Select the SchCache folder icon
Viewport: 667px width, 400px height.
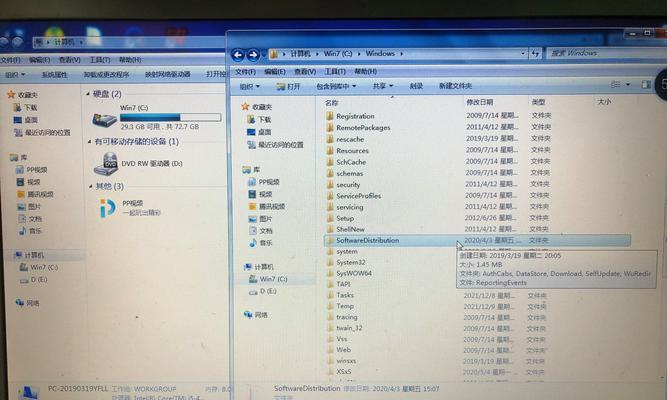coord(330,162)
